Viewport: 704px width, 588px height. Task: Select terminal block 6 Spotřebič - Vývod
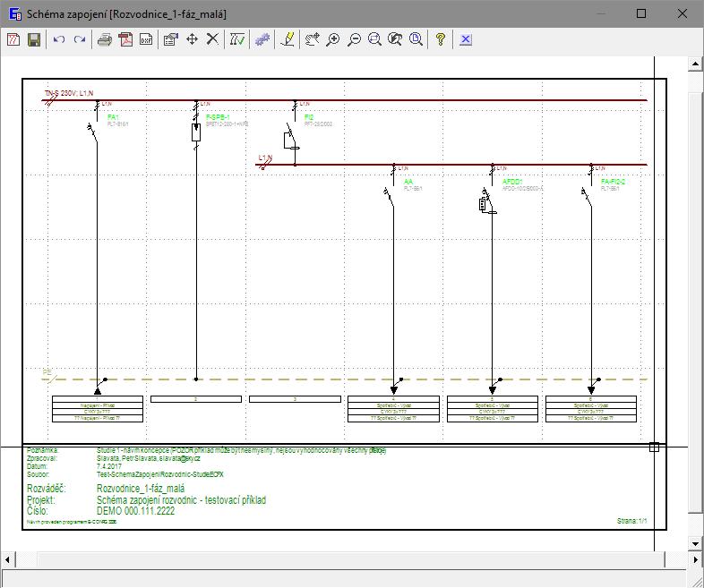[x=591, y=409]
